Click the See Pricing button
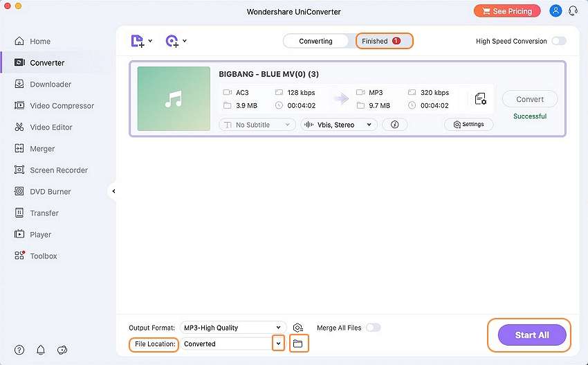This screenshot has height=365, width=588. [x=507, y=11]
